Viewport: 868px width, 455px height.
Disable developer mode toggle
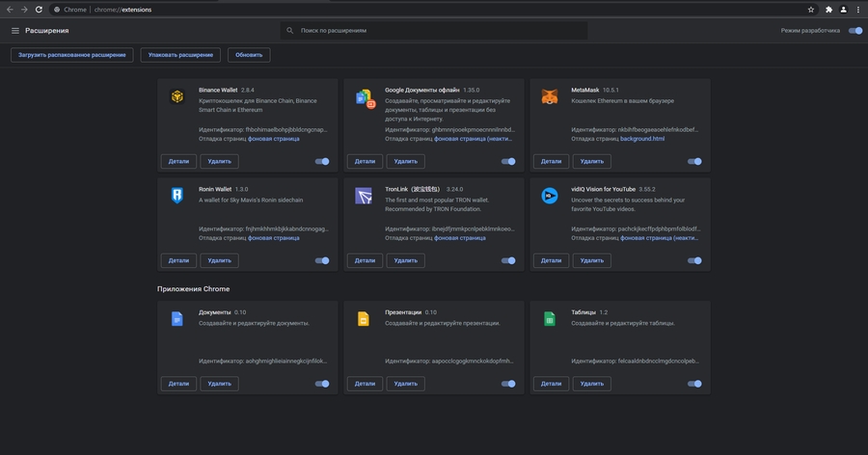click(x=854, y=31)
